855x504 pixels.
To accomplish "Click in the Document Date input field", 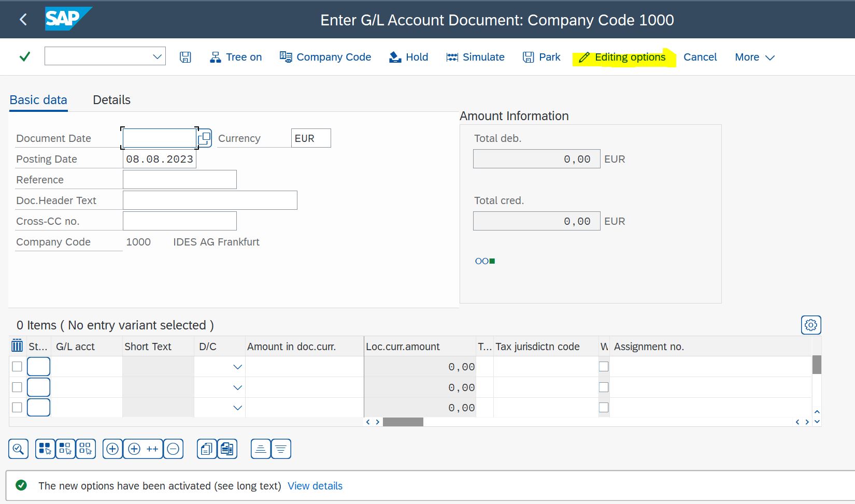I will tap(159, 138).
